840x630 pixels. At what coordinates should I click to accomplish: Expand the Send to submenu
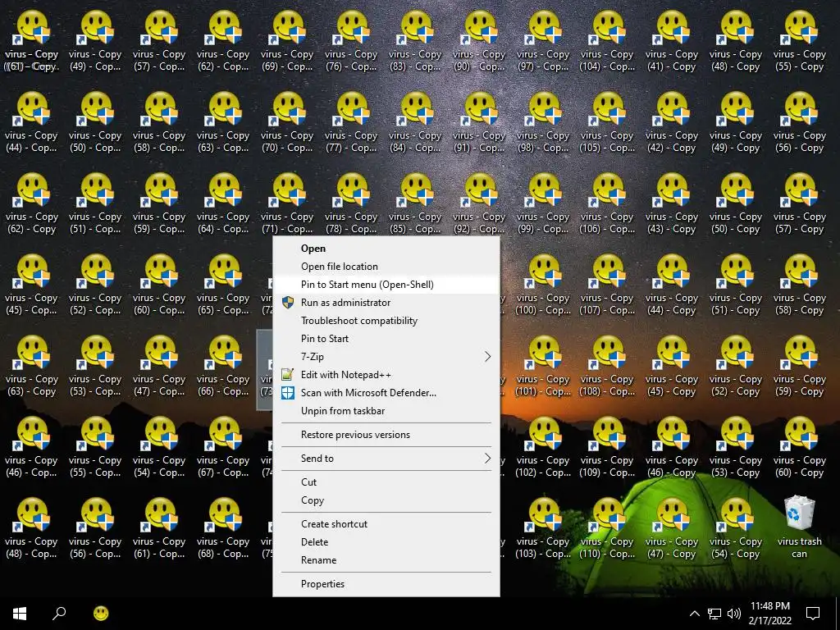point(386,458)
